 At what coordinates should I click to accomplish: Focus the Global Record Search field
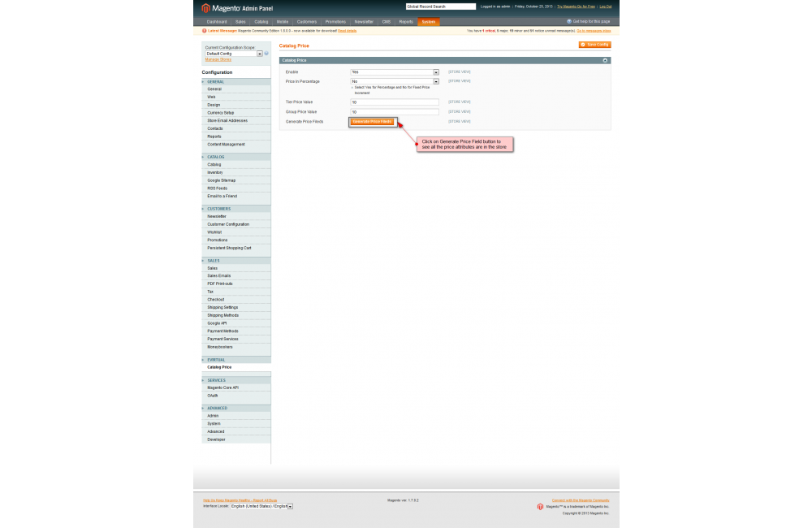[441, 6]
